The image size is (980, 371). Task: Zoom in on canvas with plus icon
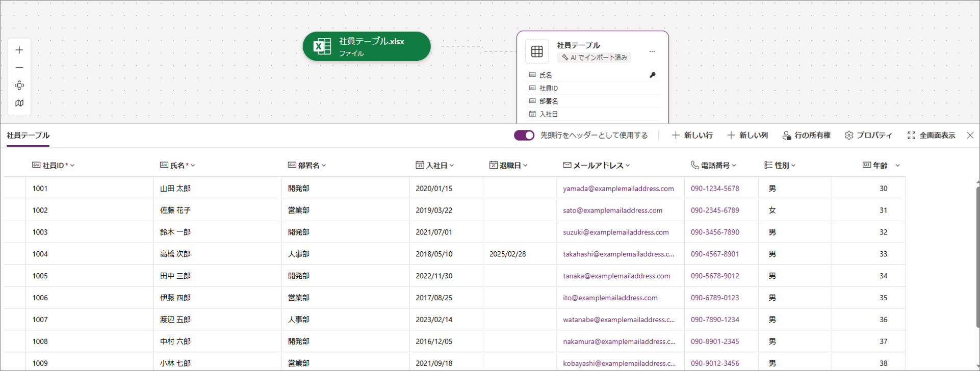pos(19,50)
